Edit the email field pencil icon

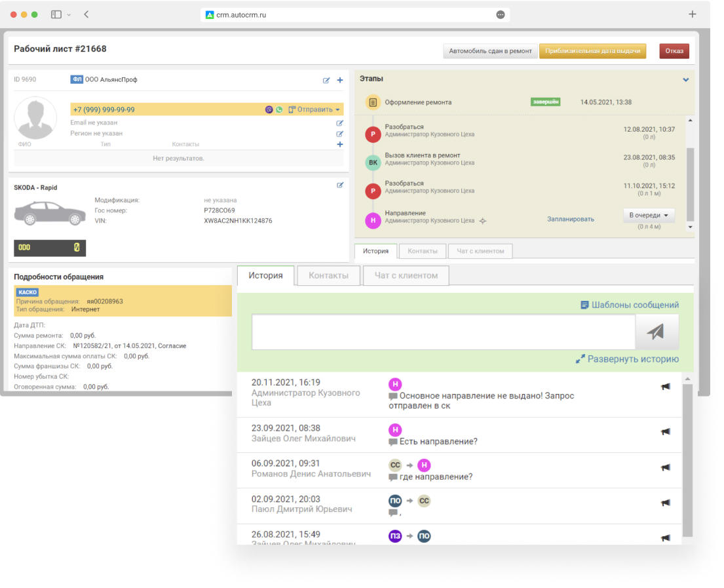[x=340, y=123]
